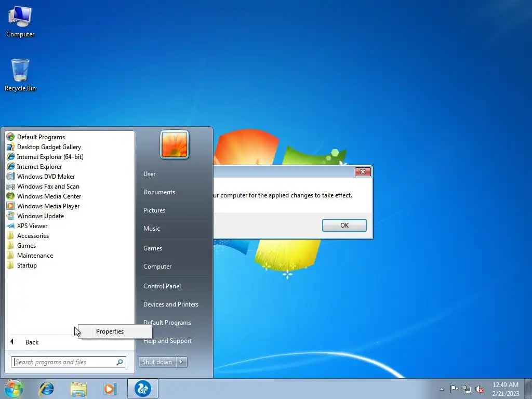The height and width of the screenshot is (399, 532).
Task: Open Default Programs in right pane
Action: coord(167,323)
